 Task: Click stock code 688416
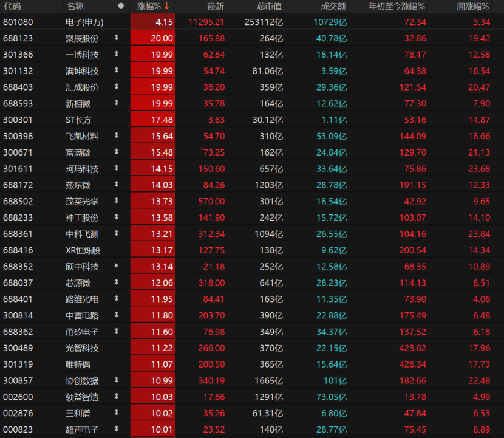tap(18, 250)
